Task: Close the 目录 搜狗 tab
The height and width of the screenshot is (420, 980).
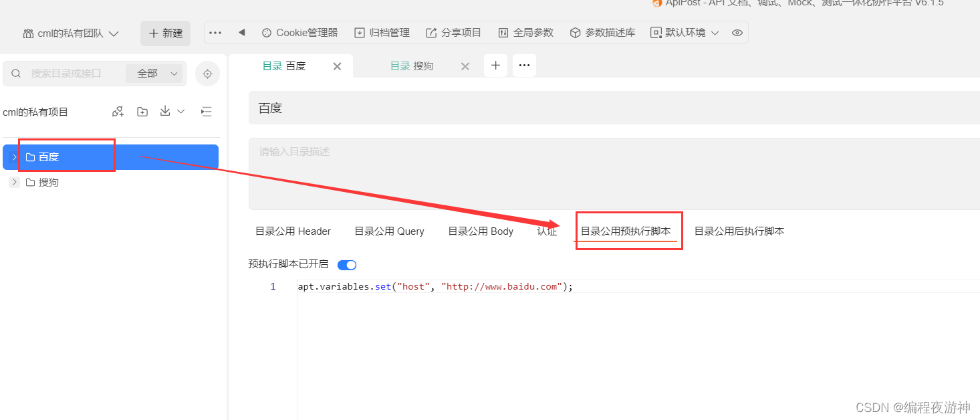Action: (x=465, y=66)
